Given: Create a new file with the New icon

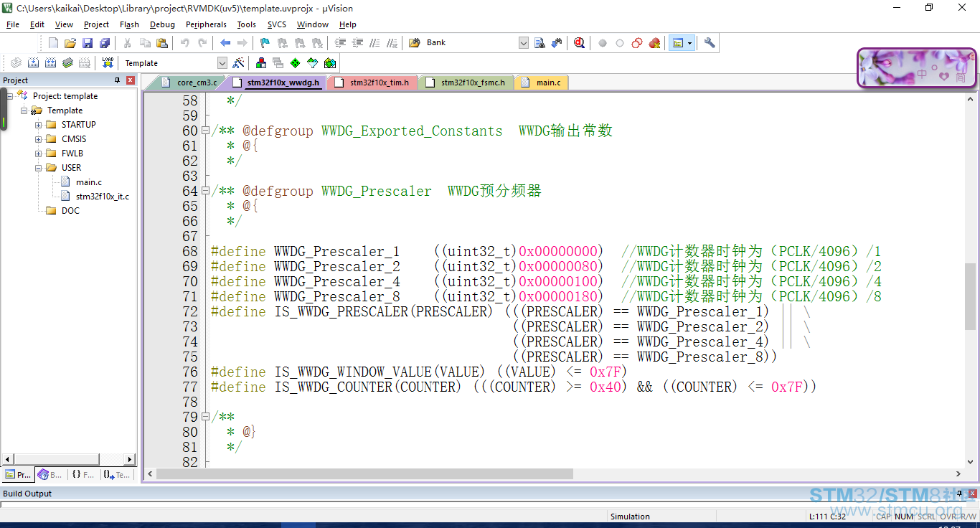Looking at the screenshot, I should point(53,43).
